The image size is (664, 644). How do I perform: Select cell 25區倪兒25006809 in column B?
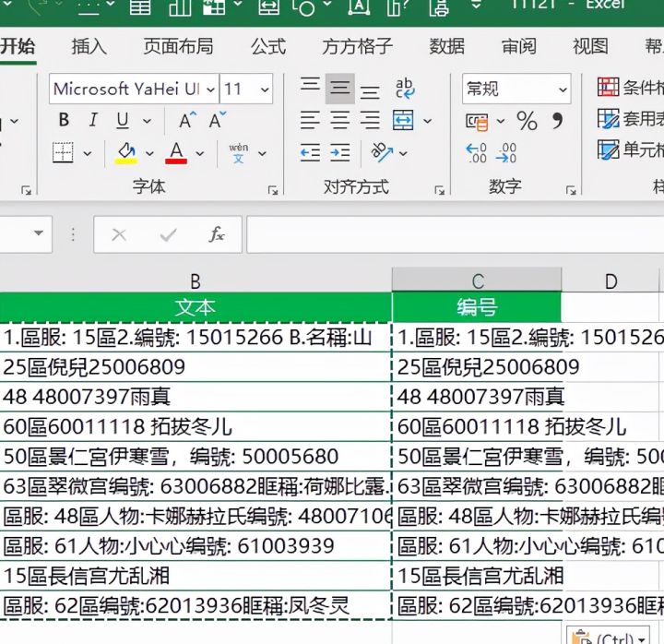(x=196, y=367)
